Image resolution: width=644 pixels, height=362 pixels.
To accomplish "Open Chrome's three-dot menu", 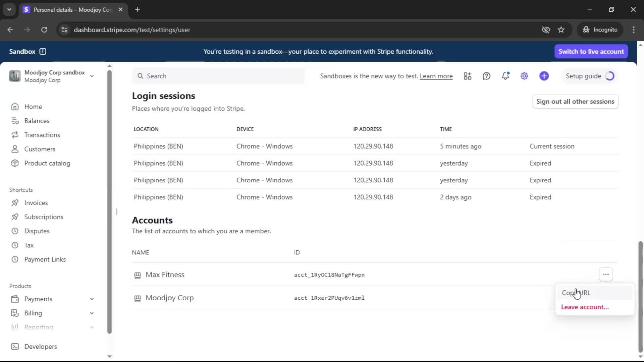I will [x=634, y=30].
